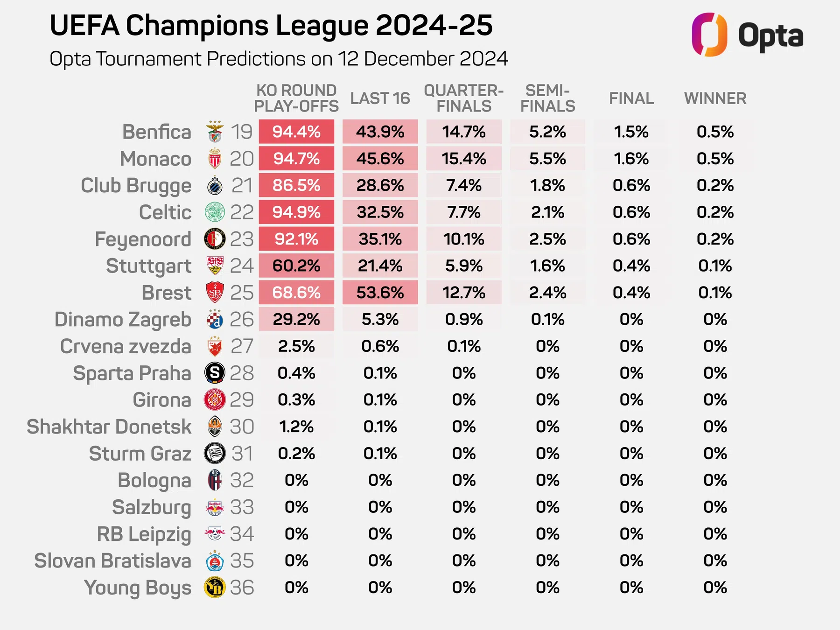Click Celtic's 94.9% play-offs cell
Viewport: 840px width, 630px height.
pos(296,212)
